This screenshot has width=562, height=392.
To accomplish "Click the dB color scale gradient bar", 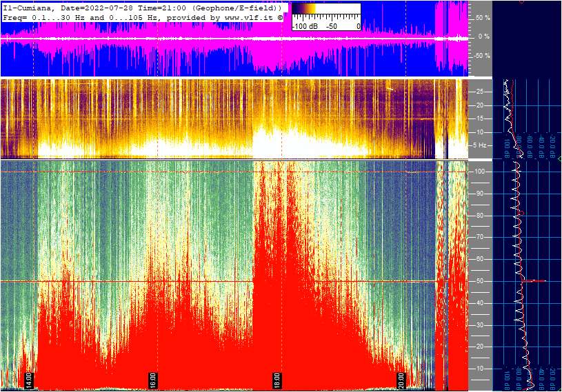I will tap(325, 10).
